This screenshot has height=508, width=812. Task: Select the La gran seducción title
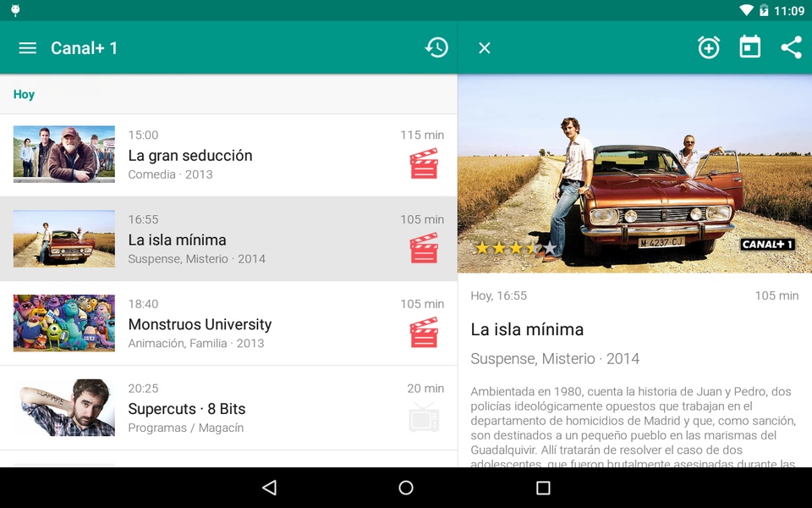[190, 156]
